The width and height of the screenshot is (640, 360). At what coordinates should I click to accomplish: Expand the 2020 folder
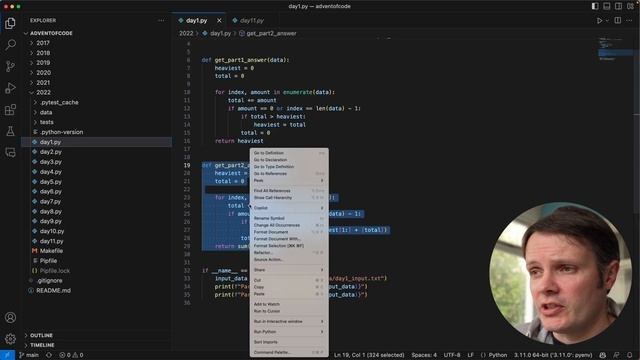(96, 73)
